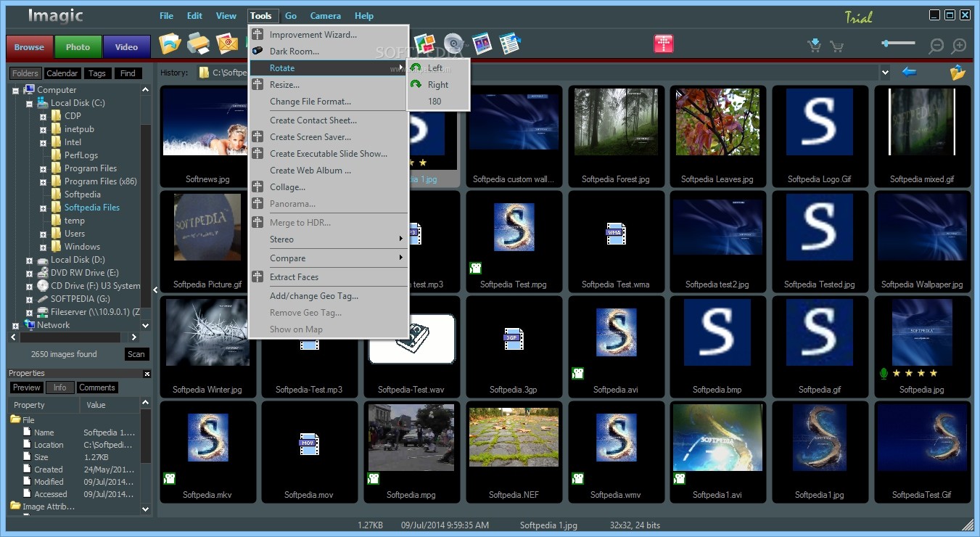
Task: Open the Tags tab
Action: (97, 73)
